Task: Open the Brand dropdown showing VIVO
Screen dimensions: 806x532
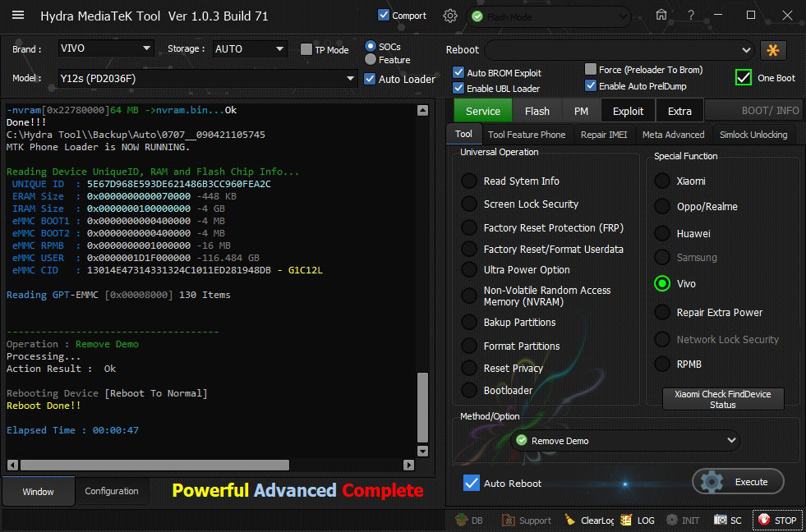Action: click(x=106, y=48)
